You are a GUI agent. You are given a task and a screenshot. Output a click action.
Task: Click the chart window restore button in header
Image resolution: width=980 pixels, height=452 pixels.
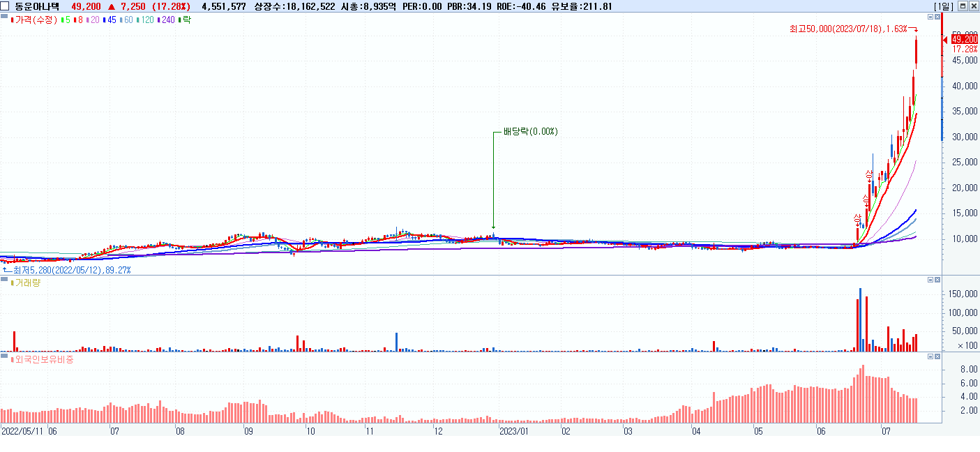[x=963, y=6]
